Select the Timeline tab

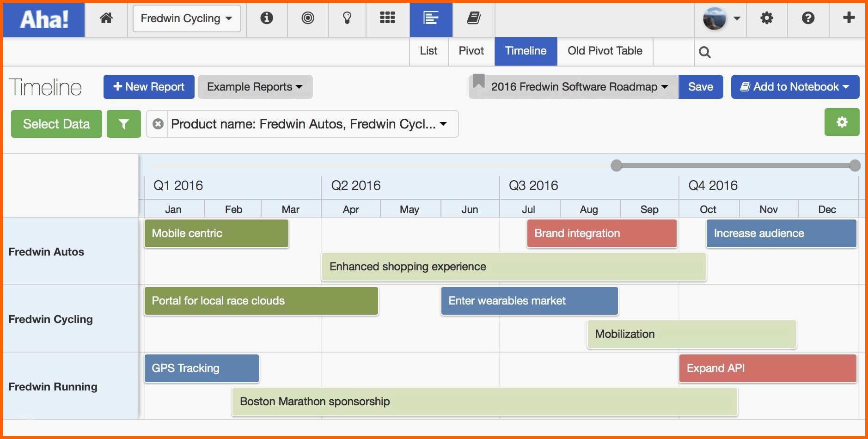coord(526,51)
